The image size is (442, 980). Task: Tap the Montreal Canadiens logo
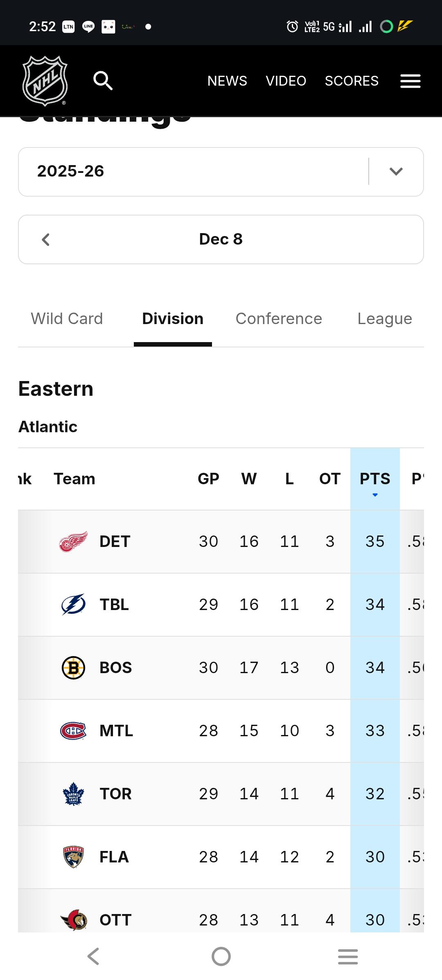(73, 731)
